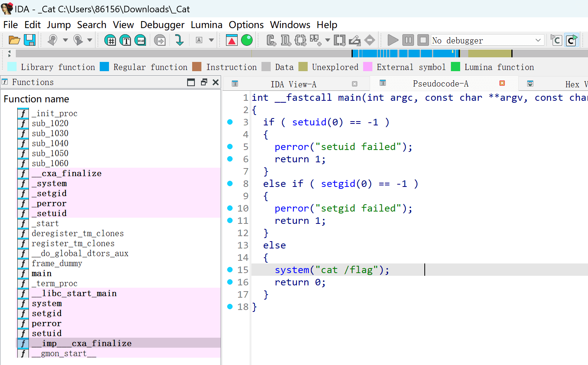Click the text search 'T' icon
This screenshot has height=365, width=588.
click(x=126, y=40)
